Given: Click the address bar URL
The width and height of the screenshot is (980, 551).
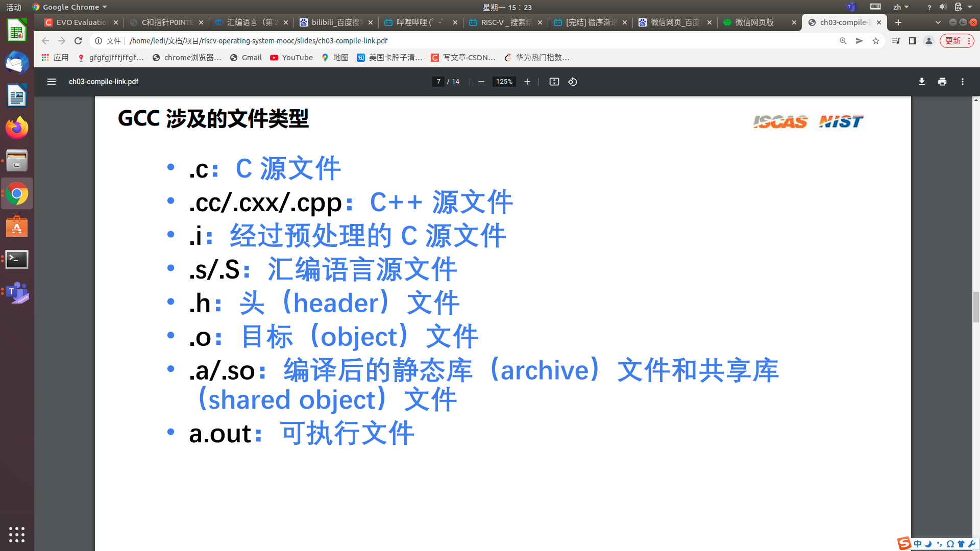Looking at the screenshot, I should pos(258,41).
